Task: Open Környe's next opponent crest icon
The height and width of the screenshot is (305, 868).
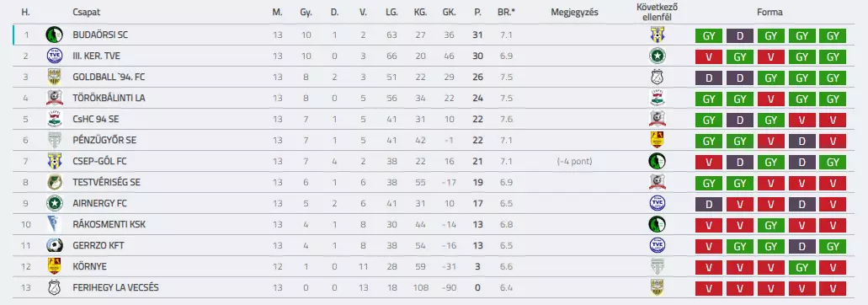Action: (x=657, y=266)
